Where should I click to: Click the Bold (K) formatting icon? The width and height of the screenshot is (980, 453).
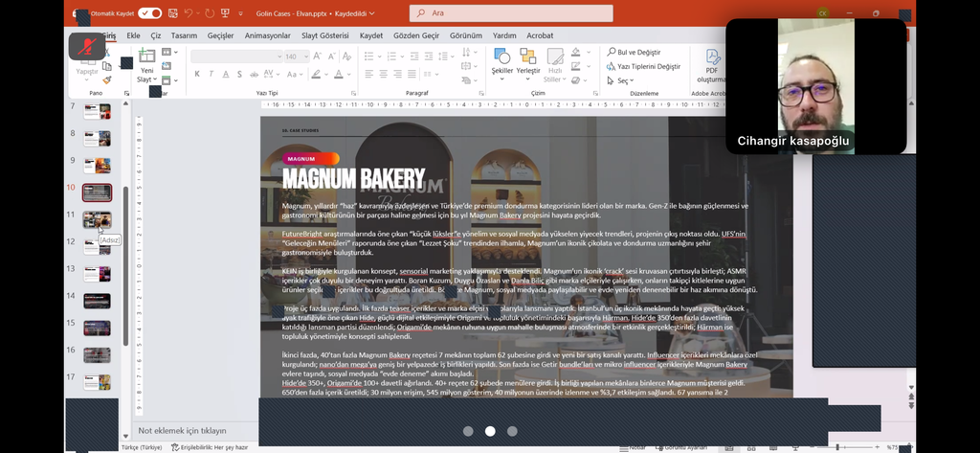point(195,74)
